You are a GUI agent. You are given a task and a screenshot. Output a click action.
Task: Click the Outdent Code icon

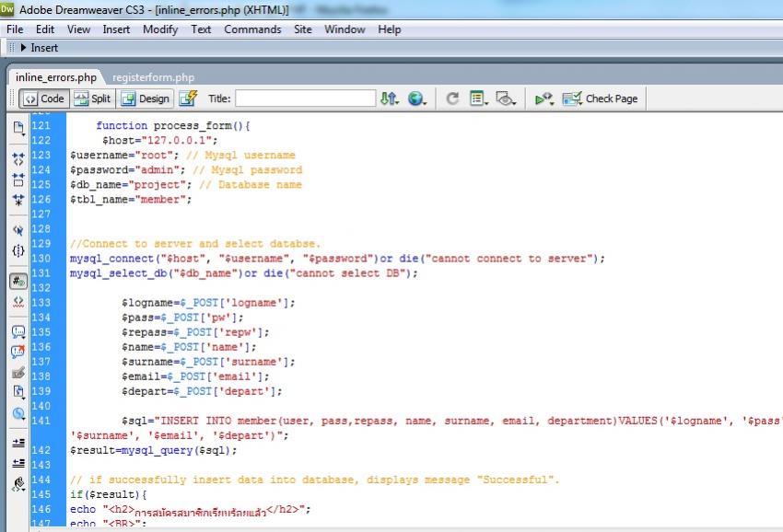(18, 463)
